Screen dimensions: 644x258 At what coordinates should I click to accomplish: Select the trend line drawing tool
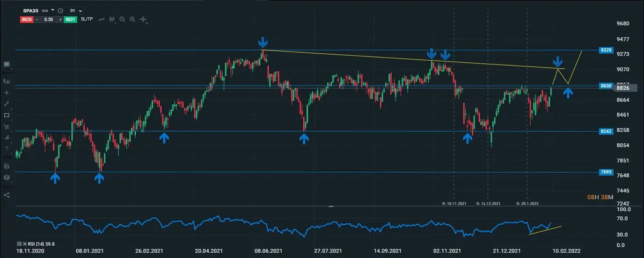pos(7,104)
